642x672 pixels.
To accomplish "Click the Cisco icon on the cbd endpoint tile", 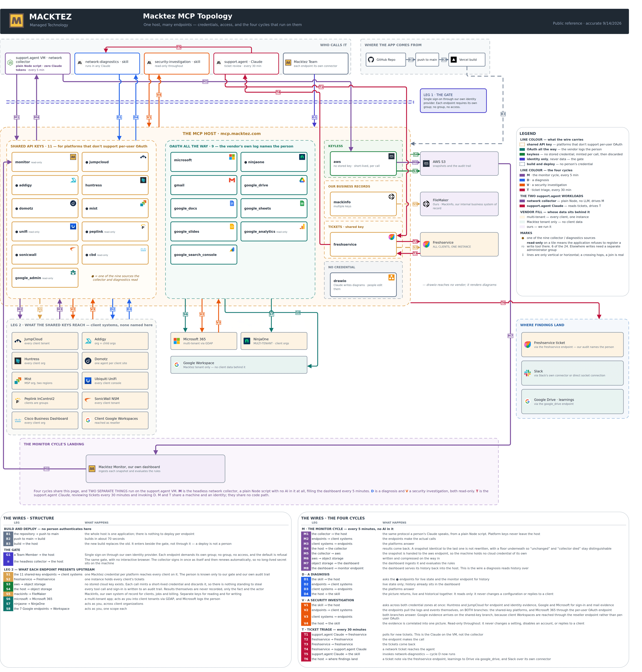I will point(143,250).
